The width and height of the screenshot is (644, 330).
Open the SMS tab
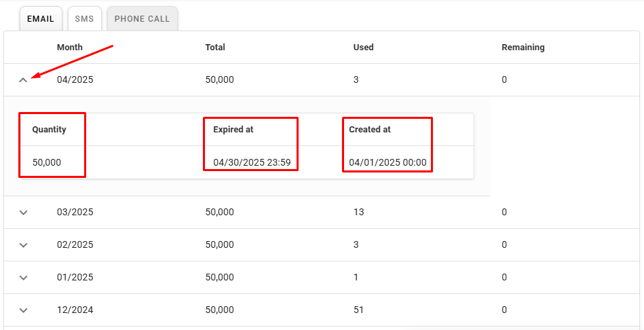[84, 19]
